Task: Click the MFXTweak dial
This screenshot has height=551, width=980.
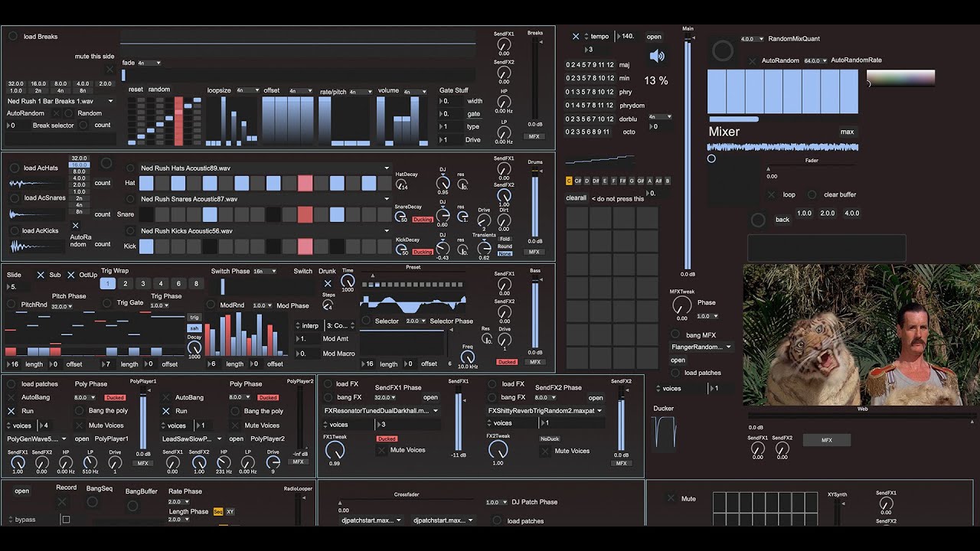Action: coord(682,305)
